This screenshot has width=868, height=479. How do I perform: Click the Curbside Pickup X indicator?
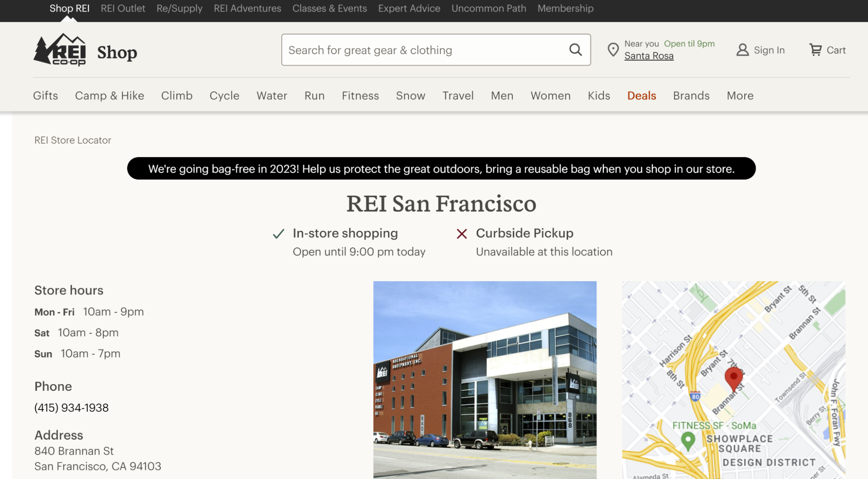coord(462,234)
